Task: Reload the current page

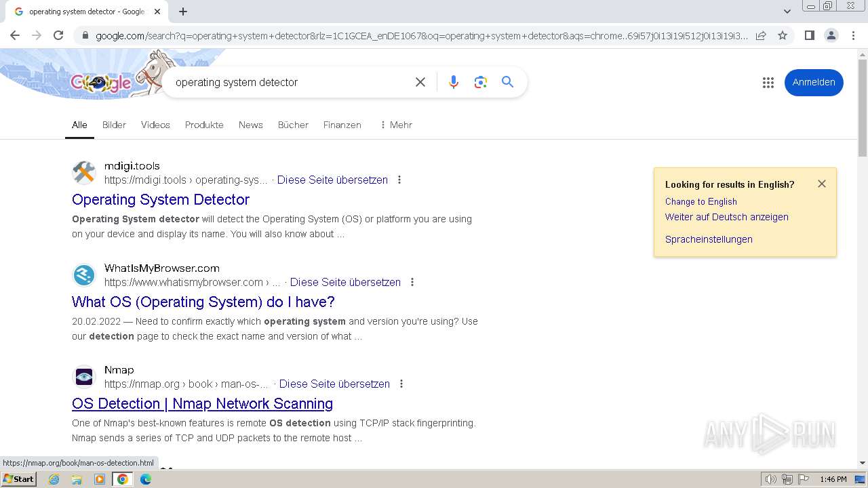Action: click(58, 35)
